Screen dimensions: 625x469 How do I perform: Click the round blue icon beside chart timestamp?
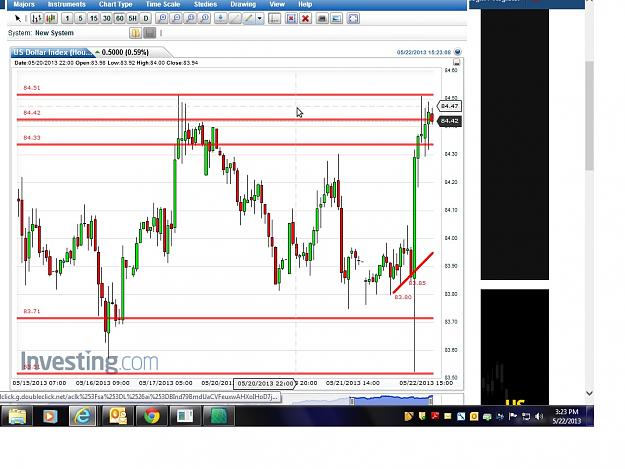[458, 52]
